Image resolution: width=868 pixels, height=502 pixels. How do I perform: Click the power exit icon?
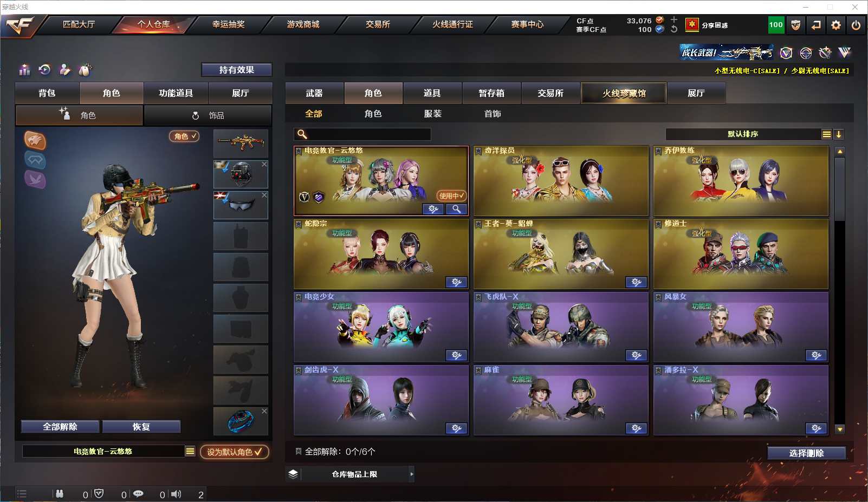856,25
